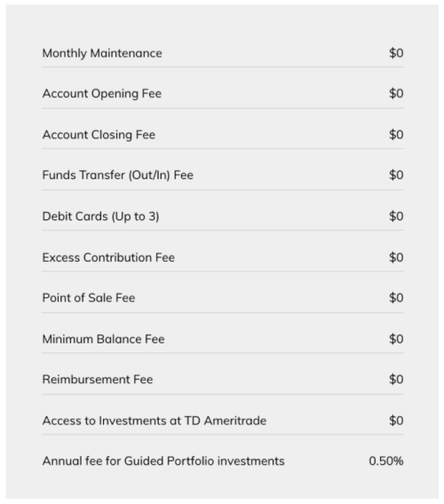Click the Monthly Maintenance $0 value
This screenshot has height=504, width=444.
coord(396,53)
